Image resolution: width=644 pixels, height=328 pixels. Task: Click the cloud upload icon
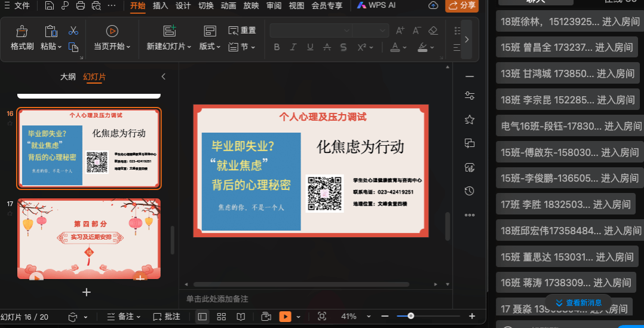[433, 6]
